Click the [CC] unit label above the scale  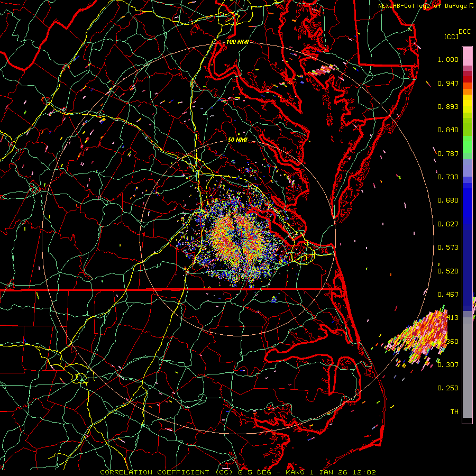click(x=451, y=36)
